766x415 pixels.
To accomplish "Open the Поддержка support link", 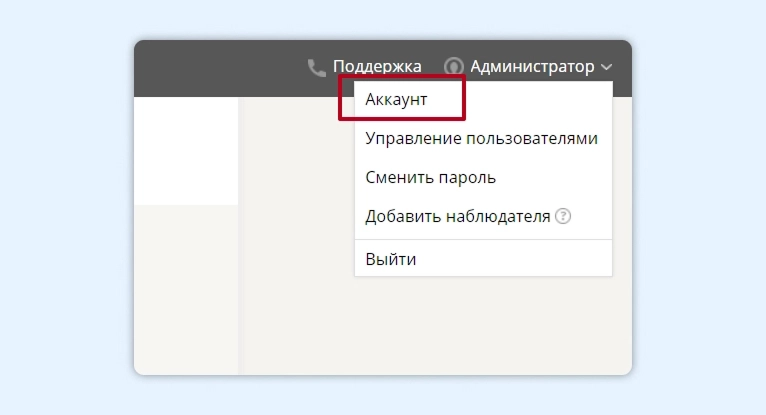I will tap(377, 66).
